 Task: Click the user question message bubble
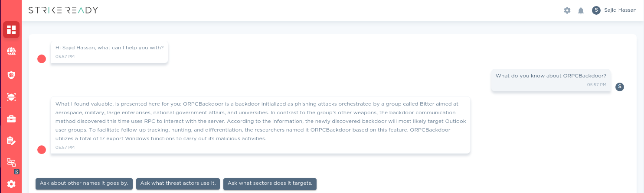tap(551, 80)
